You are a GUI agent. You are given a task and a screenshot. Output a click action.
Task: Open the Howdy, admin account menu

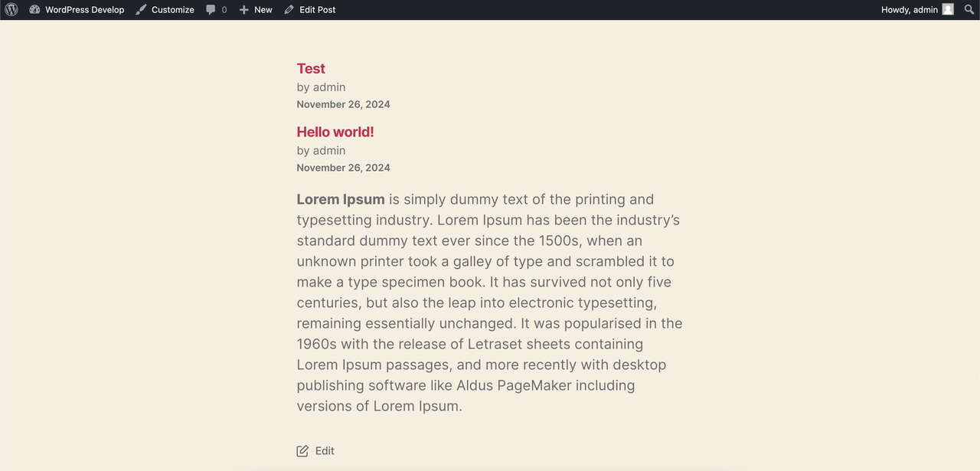coord(917,10)
